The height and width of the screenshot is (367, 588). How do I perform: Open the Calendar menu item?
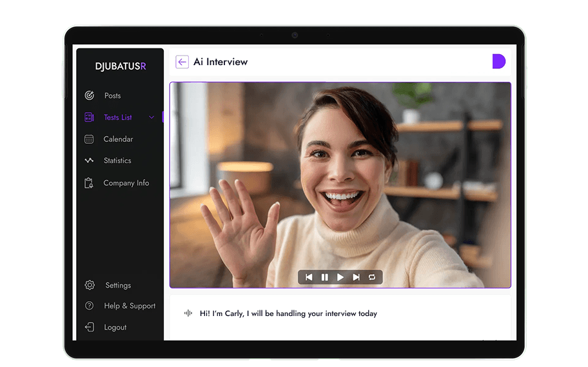click(x=118, y=139)
